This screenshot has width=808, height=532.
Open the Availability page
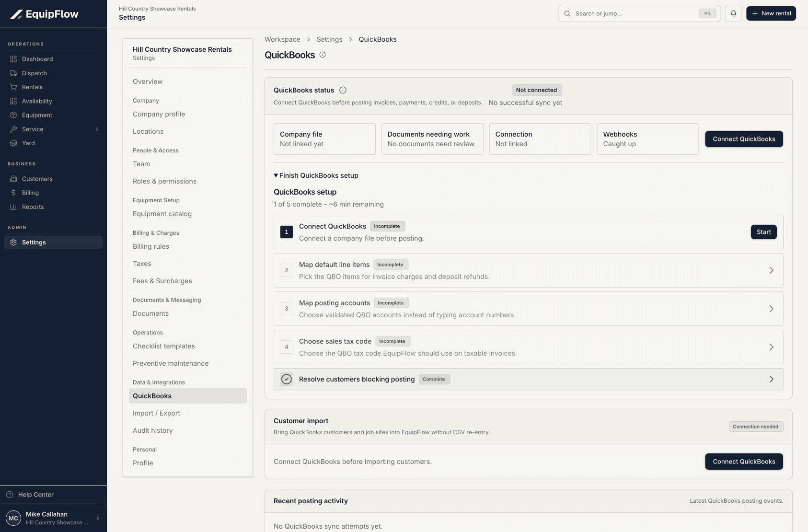[53, 101]
